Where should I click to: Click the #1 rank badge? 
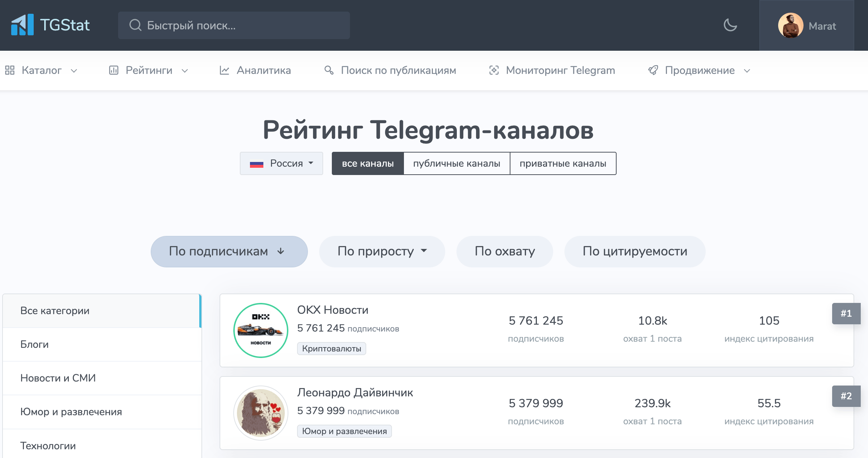pyautogui.click(x=846, y=313)
